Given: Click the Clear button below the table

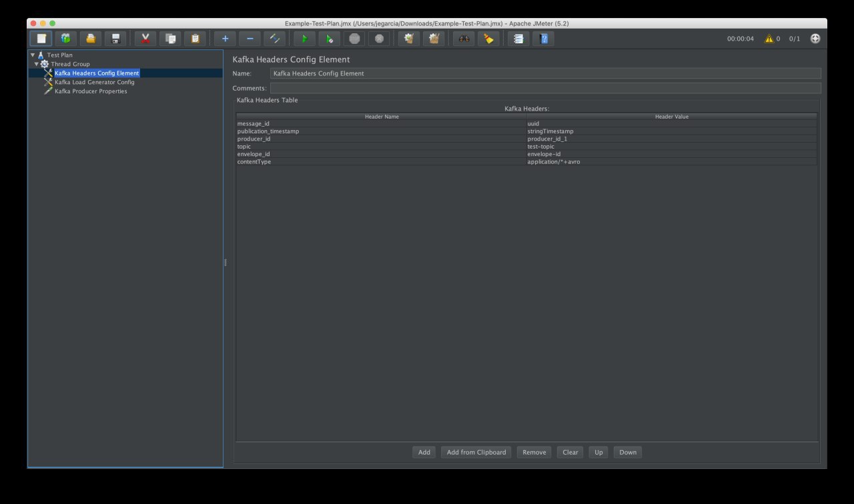Looking at the screenshot, I should pyautogui.click(x=570, y=452).
